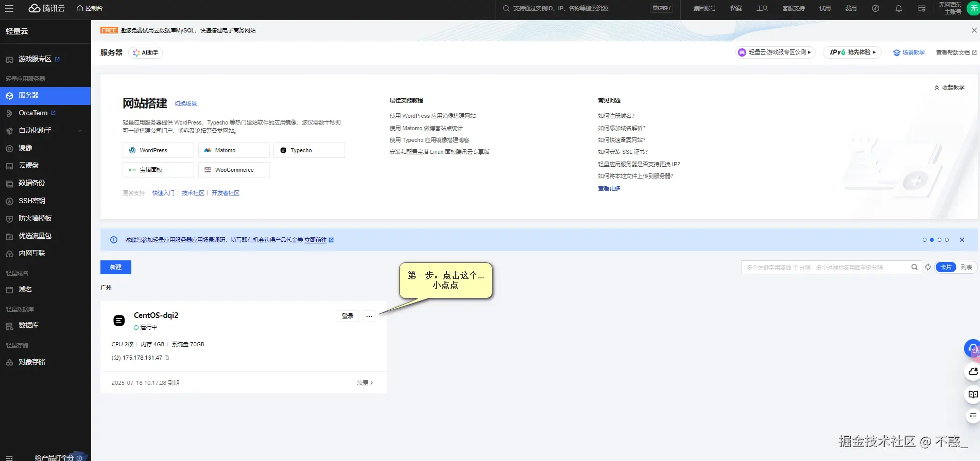This screenshot has height=461, width=980.
Task: Click the AI助手 button
Action: point(146,52)
